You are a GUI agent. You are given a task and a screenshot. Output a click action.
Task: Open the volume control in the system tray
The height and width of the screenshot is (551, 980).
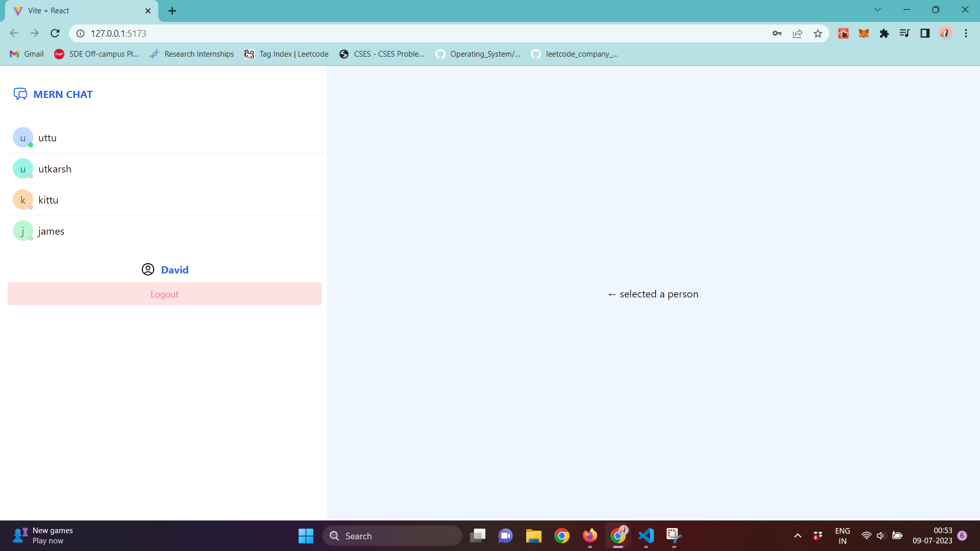tap(880, 536)
